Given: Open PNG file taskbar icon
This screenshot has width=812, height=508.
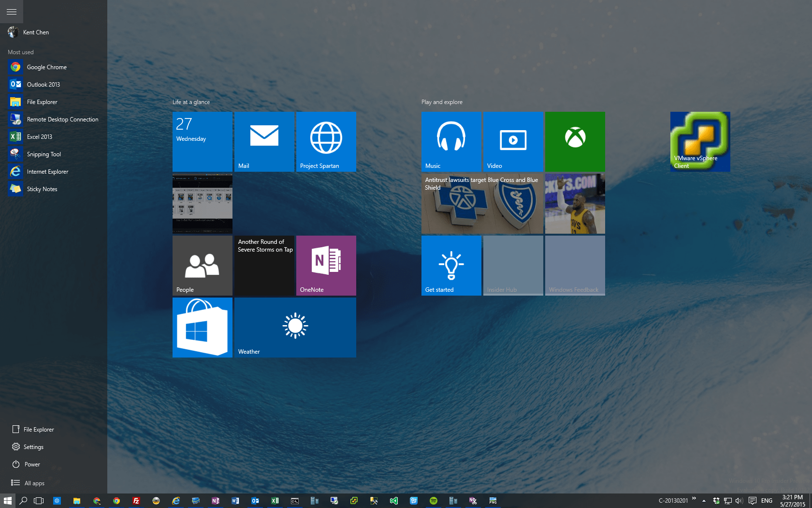Looking at the screenshot, I should [493, 501].
